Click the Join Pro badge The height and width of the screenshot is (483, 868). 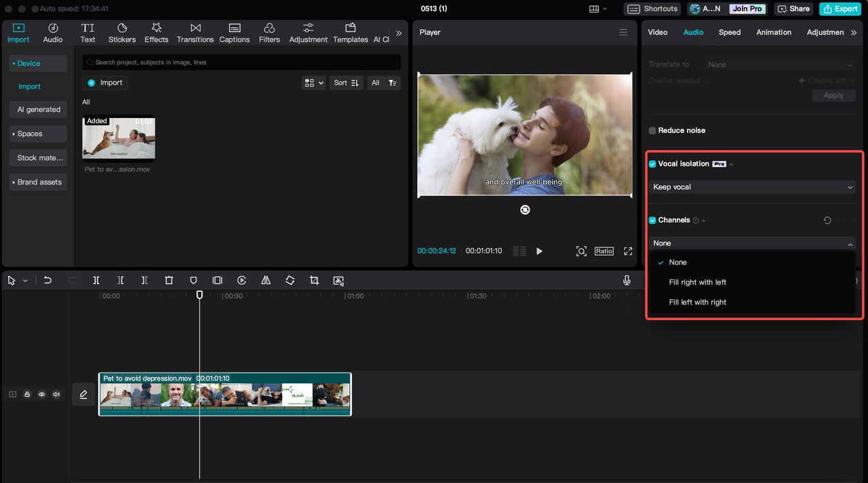(747, 9)
